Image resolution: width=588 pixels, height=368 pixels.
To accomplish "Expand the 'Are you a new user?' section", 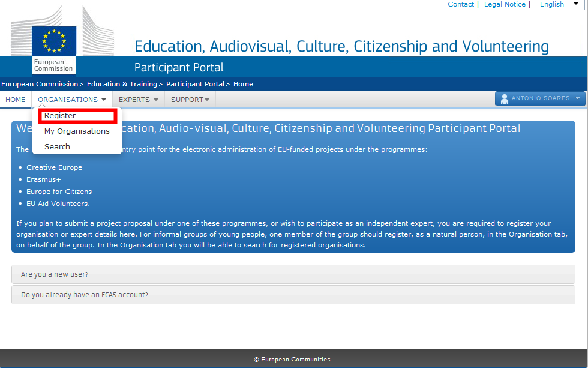I will tap(293, 274).
